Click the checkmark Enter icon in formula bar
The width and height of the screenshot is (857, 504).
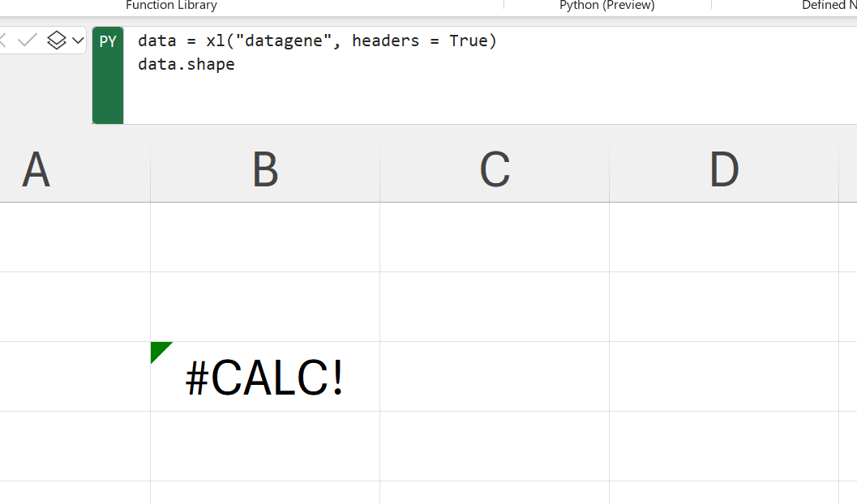click(27, 40)
